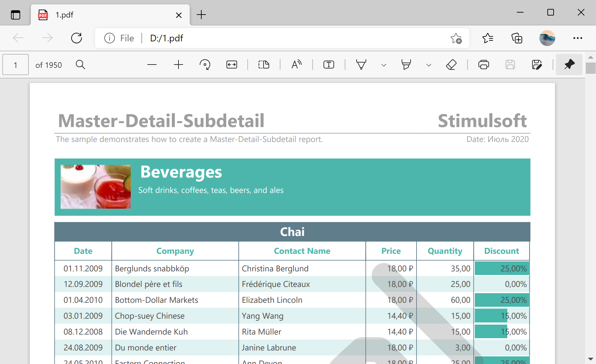Select the Highlight tool
This screenshot has height=364, width=596.
[406, 65]
